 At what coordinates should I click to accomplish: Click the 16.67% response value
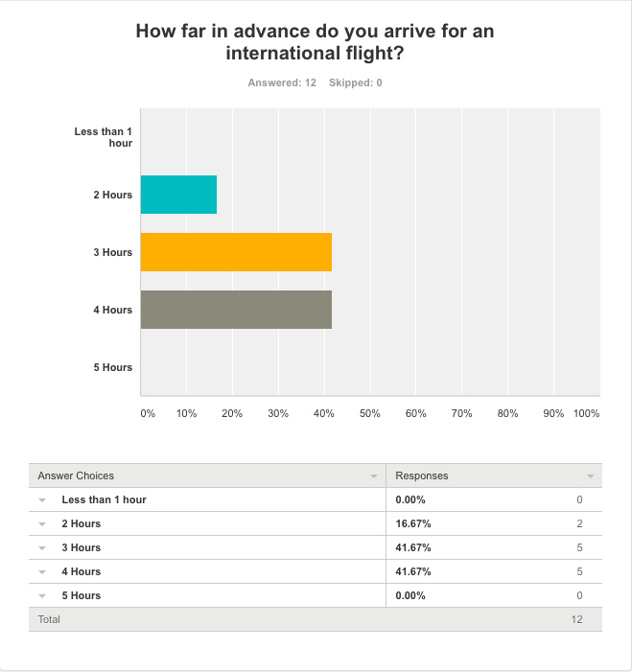(413, 523)
